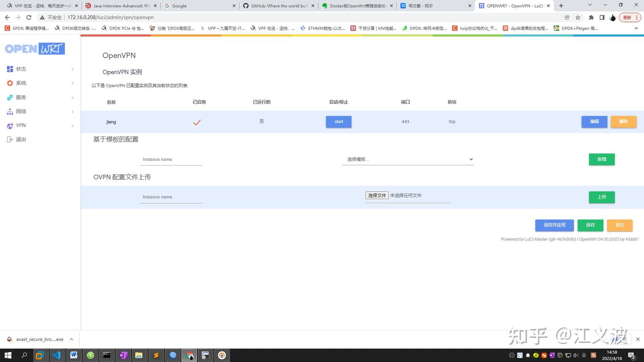Click the 编辑 edit button for jiang
The height and width of the screenshot is (362, 644).
pyautogui.click(x=594, y=122)
